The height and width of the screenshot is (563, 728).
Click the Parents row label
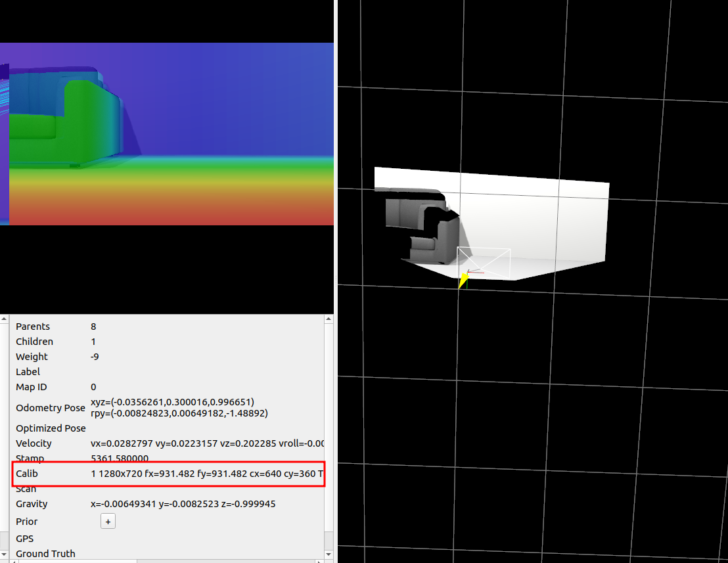tap(33, 327)
